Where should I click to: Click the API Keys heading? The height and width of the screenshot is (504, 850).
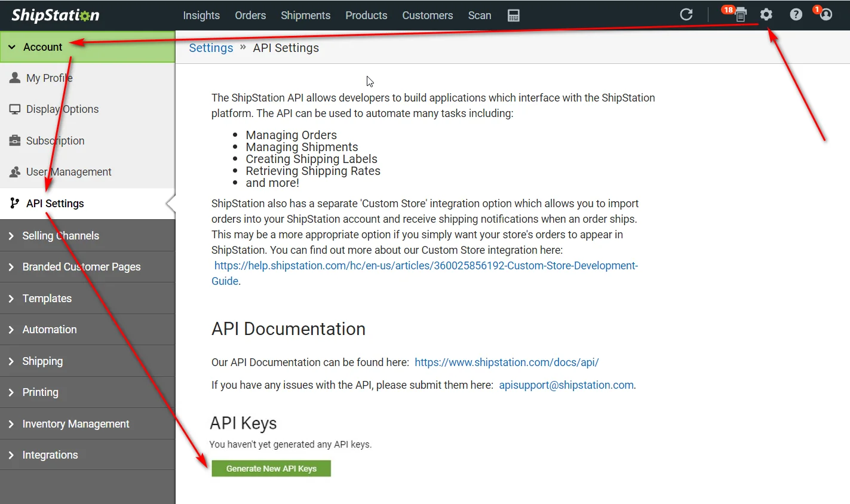tap(243, 423)
